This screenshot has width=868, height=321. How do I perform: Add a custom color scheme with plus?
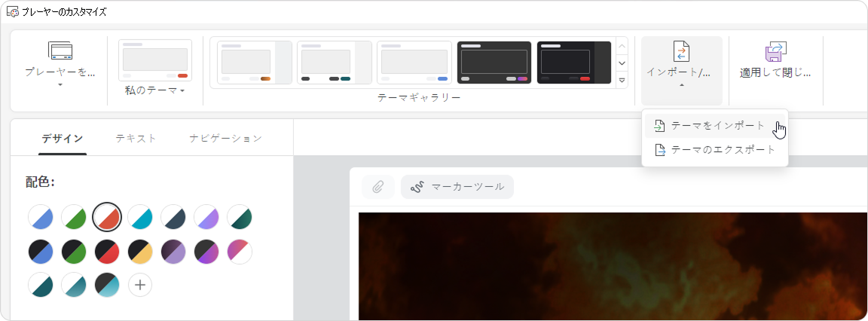click(140, 285)
